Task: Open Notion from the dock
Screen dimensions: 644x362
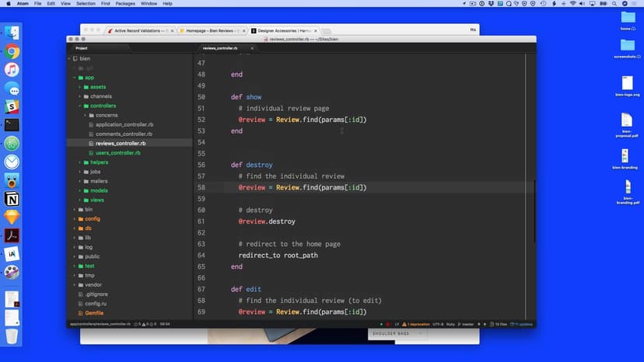Action: point(12,200)
